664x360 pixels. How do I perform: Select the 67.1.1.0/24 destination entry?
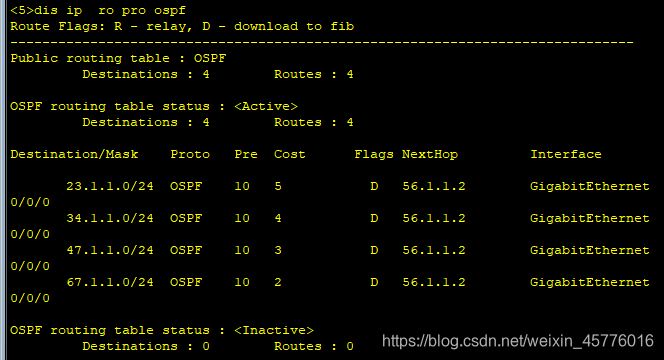point(110,282)
